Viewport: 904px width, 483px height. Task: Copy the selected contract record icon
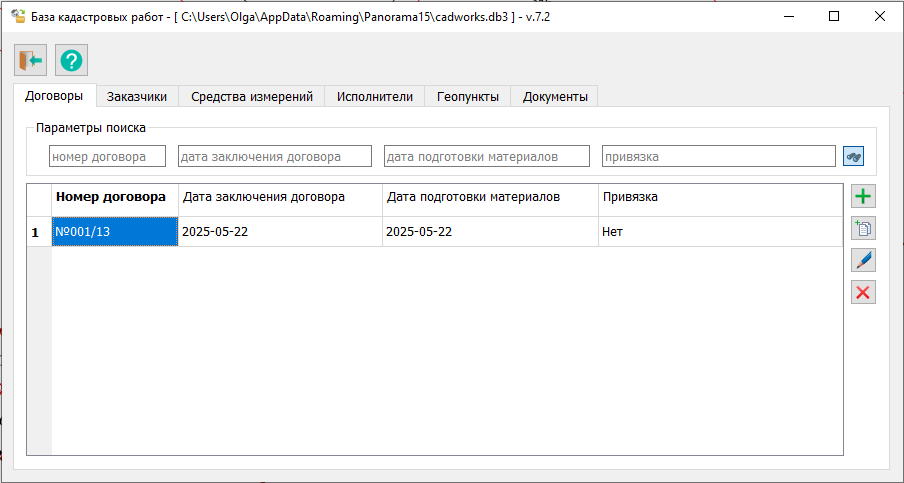863,229
